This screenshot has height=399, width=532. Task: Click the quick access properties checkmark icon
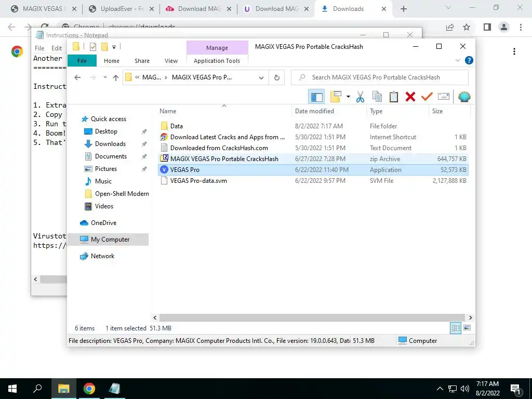pyautogui.click(x=92, y=47)
